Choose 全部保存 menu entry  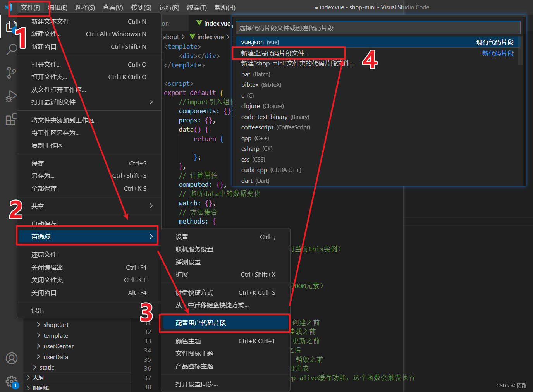(89, 188)
